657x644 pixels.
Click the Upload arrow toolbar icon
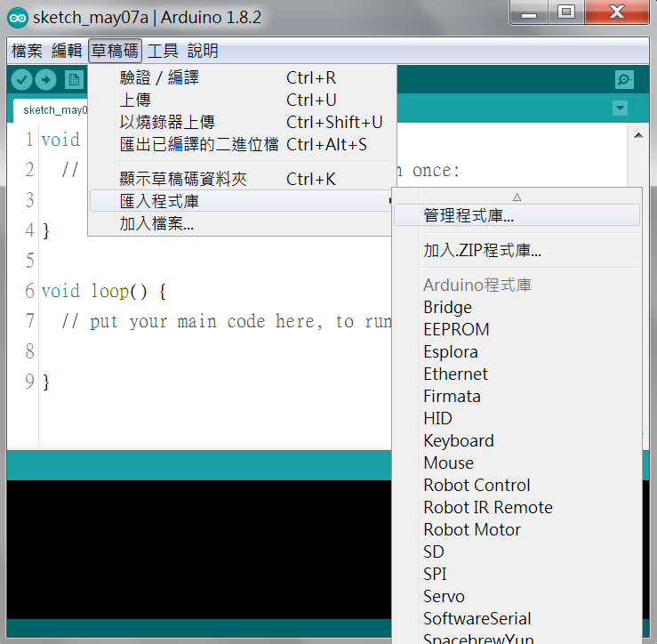click(45, 80)
